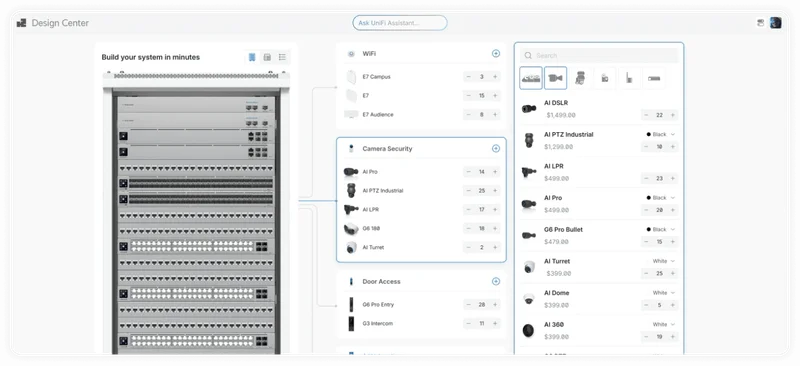The width and height of the screenshot is (800, 366).
Task: Open color dropdown for AI Pro in catalog
Action: click(661, 198)
